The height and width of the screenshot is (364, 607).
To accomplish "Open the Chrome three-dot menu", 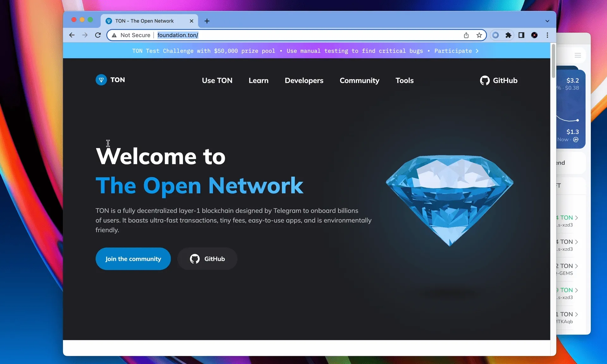I will (x=548, y=35).
